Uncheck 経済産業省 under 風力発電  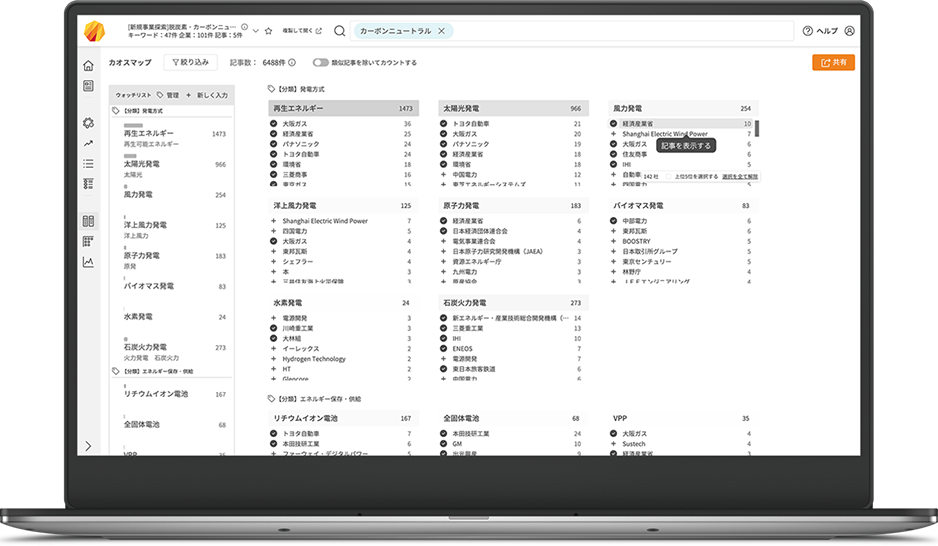[x=613, y=124]
